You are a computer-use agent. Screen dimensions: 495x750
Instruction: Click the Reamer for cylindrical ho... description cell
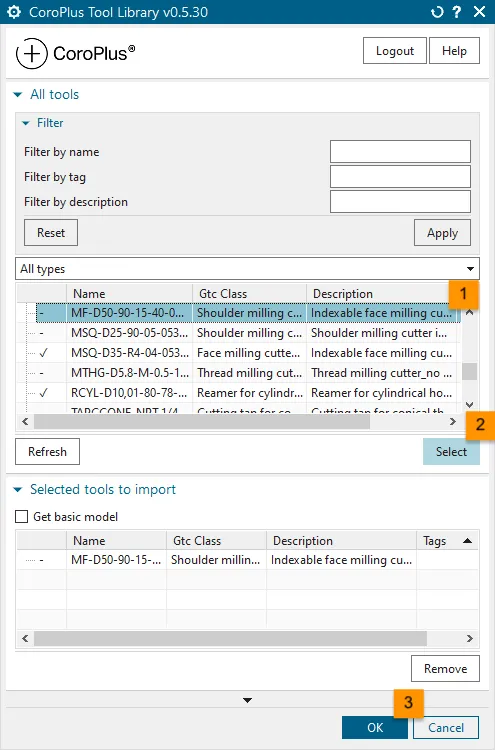click(x=382, y=393)
